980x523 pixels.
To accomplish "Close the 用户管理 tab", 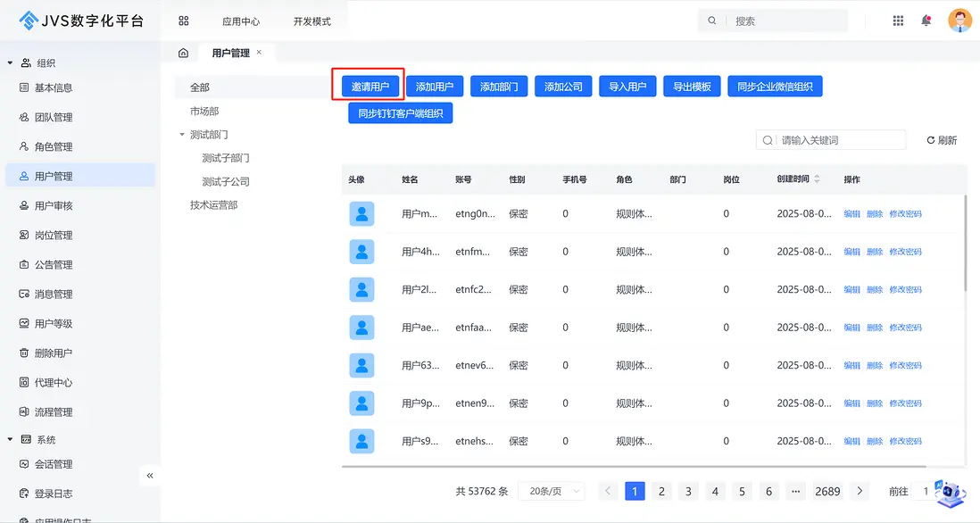I will 260,53.
